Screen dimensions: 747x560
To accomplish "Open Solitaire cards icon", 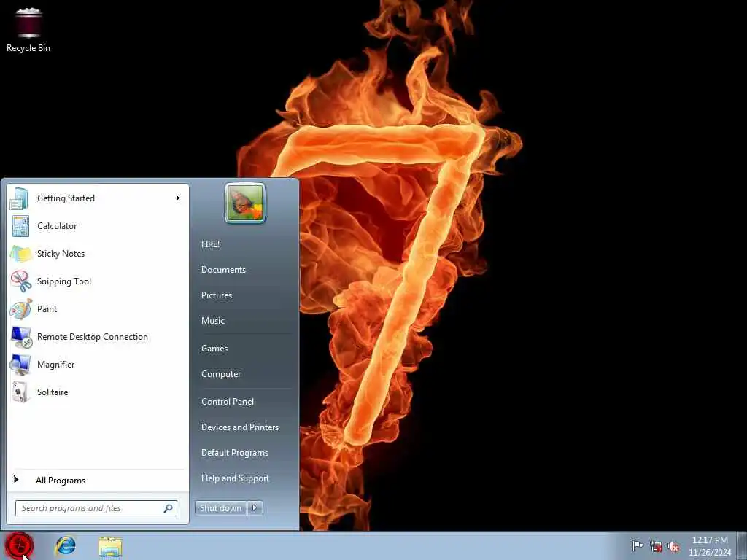I will tap(21, 392).
